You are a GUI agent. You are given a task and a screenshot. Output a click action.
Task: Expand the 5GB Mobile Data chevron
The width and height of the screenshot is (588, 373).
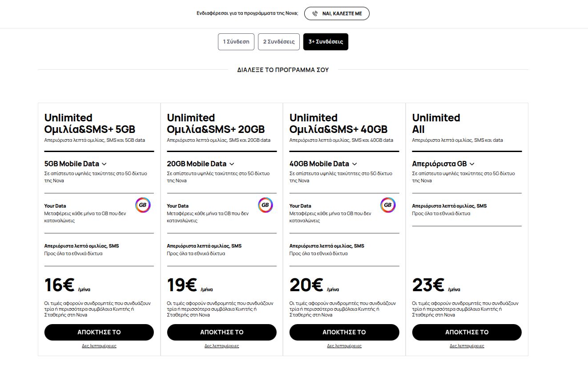coord(104,164)
